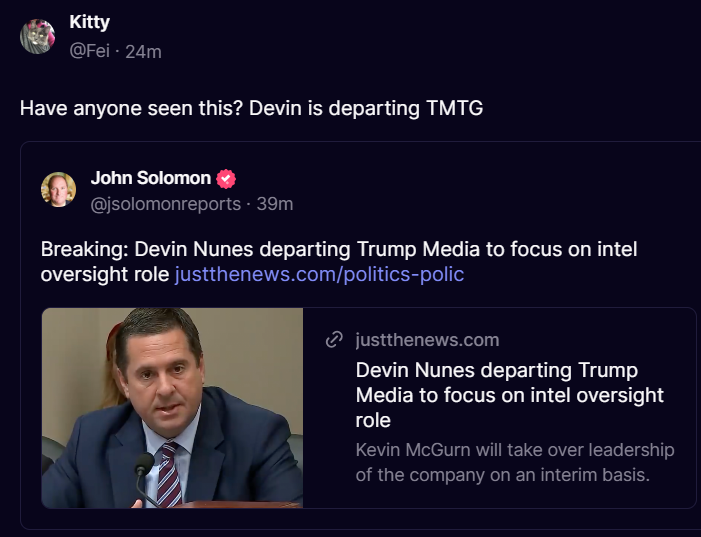Screen dimensions: 701x537
Task: Click the article preview thumbnail image
Action: click(x=172, y=407)
